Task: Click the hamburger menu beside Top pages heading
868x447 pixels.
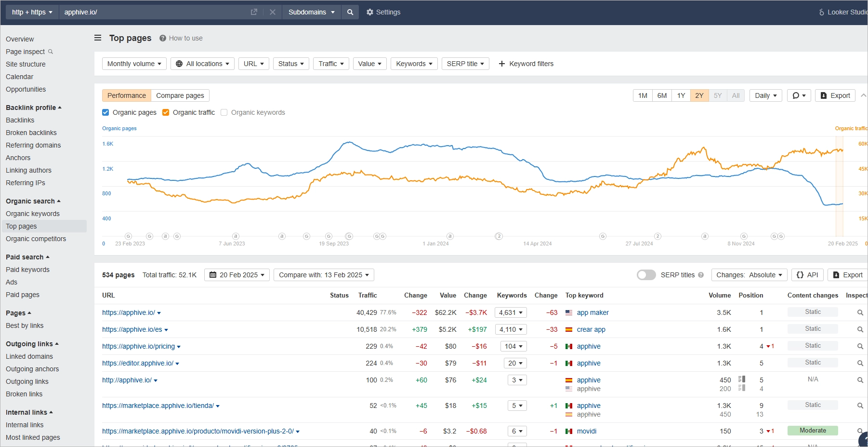Action: [x=97, y=38]
